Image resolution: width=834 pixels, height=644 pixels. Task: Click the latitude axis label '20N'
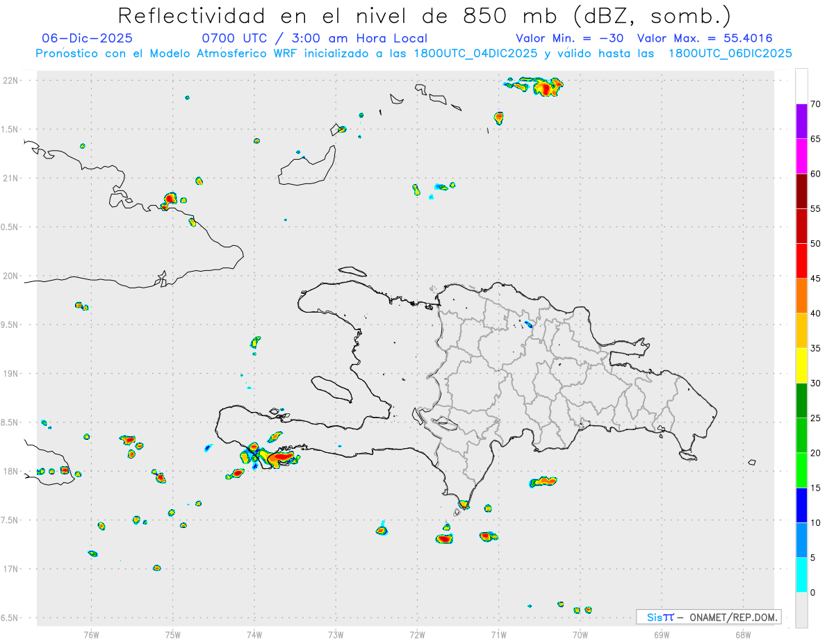click(x=12, y=276)
